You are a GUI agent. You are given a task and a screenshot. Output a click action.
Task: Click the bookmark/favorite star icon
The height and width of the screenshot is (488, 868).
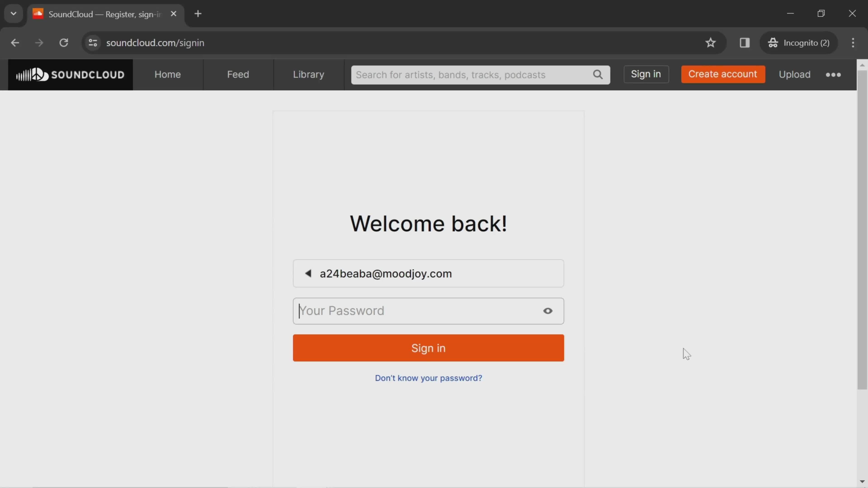pos(711,42)
